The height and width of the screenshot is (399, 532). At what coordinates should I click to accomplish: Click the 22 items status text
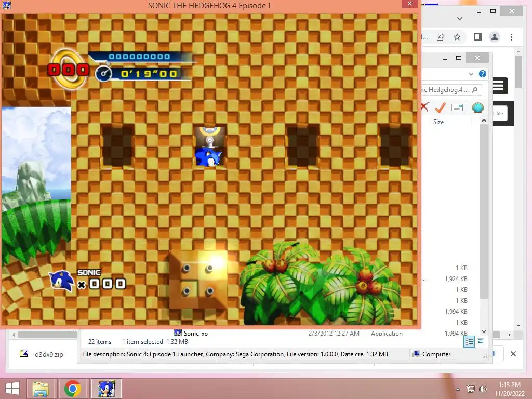coord(99,342)
